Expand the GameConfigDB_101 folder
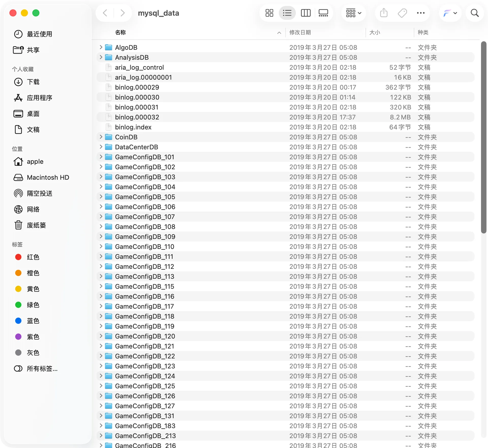The height and width of the screenshot is (448, 488). pos(101,157)
